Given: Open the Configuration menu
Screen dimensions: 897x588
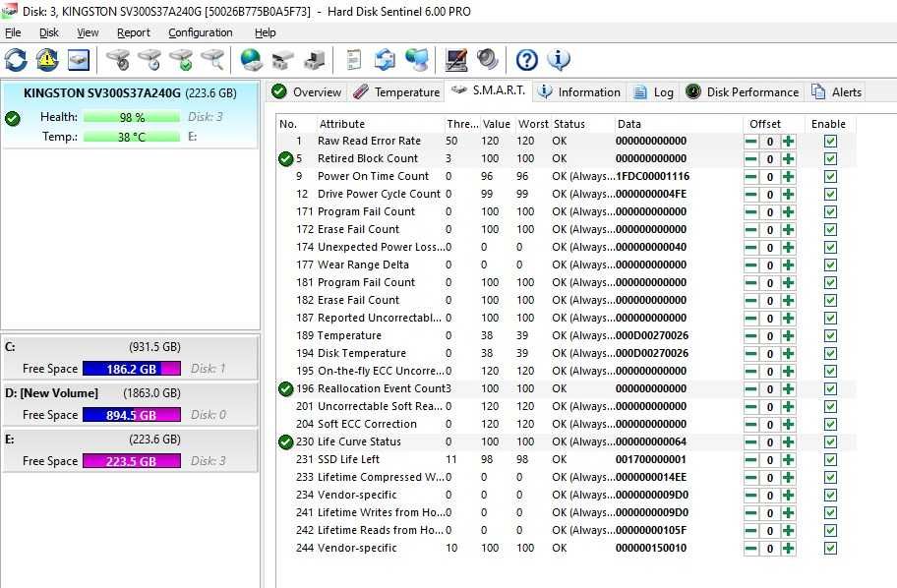Looking at the screenshot, I should 201,32.
